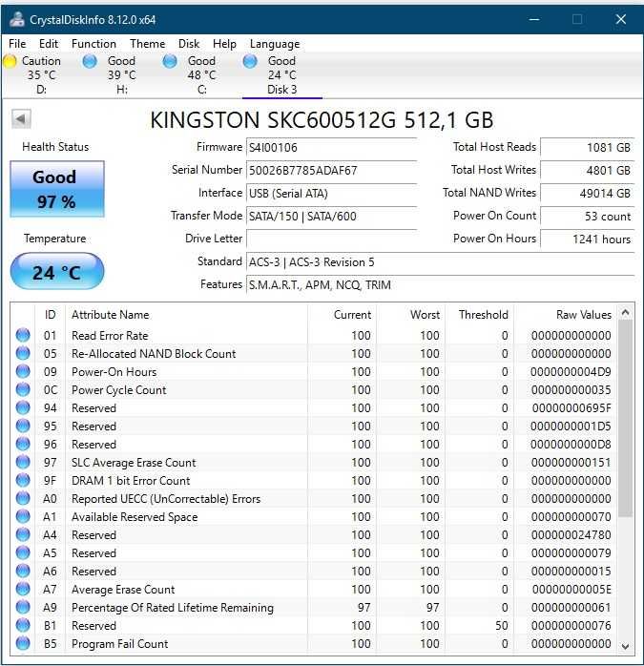
Task: Click the status orb for Re-Allocated NAND Block Count
Action: tap(23, 353)
